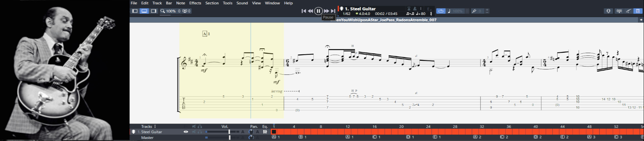Screen dimensions: 644x141
Task: Toggle the bottom global view panel
Action: 144,11
